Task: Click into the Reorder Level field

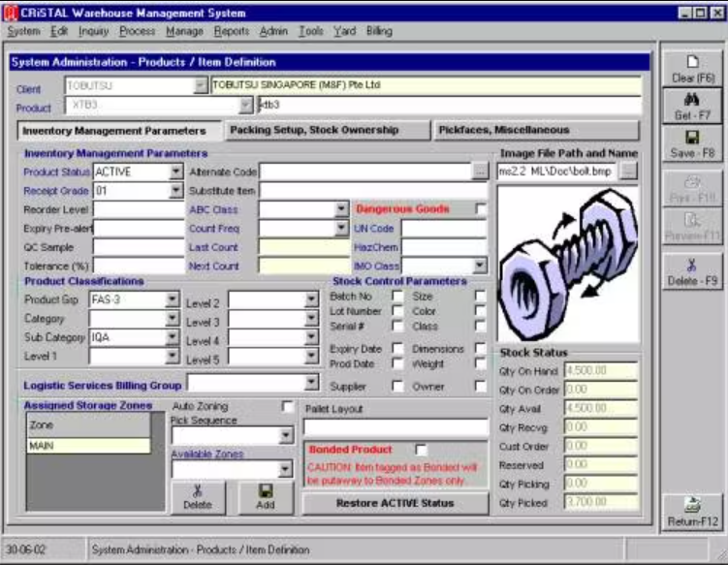Action: coord(139,209)
